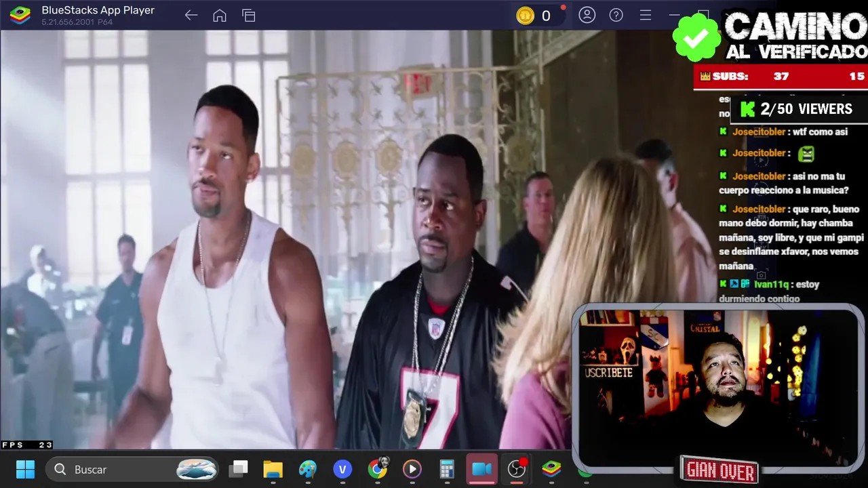Switch to the video camera app on taskbar
Viewport: 868px width, 488px height.
pos(482,469)
